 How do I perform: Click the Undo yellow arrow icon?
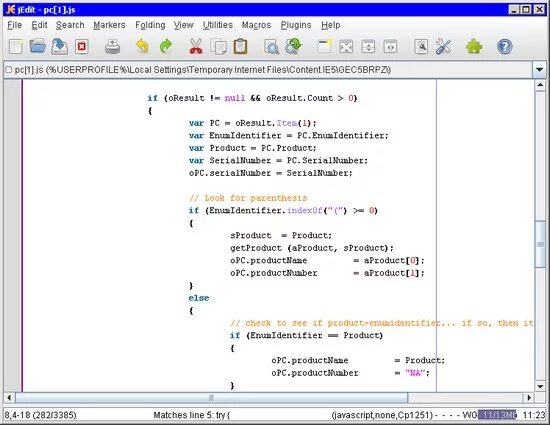click(142, 46)
